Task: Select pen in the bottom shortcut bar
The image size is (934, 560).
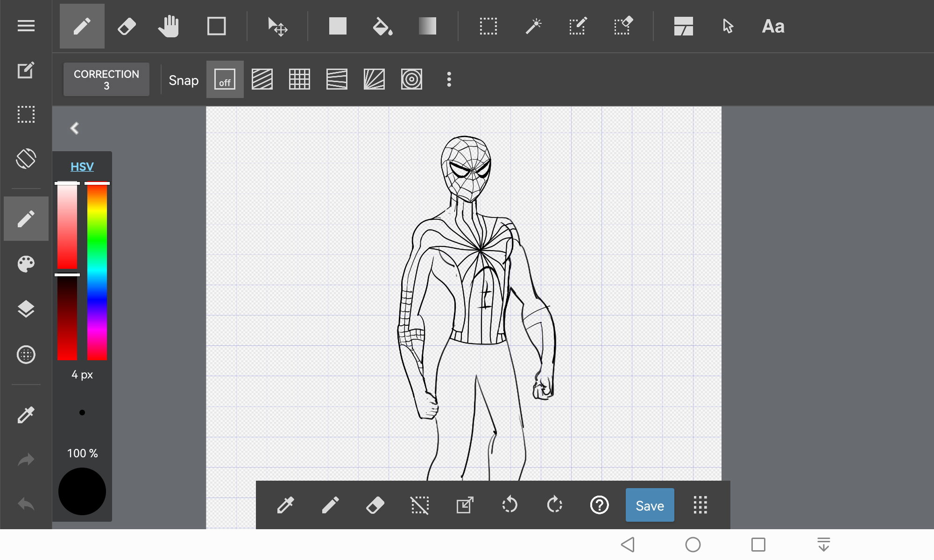Action: (330, 505)
